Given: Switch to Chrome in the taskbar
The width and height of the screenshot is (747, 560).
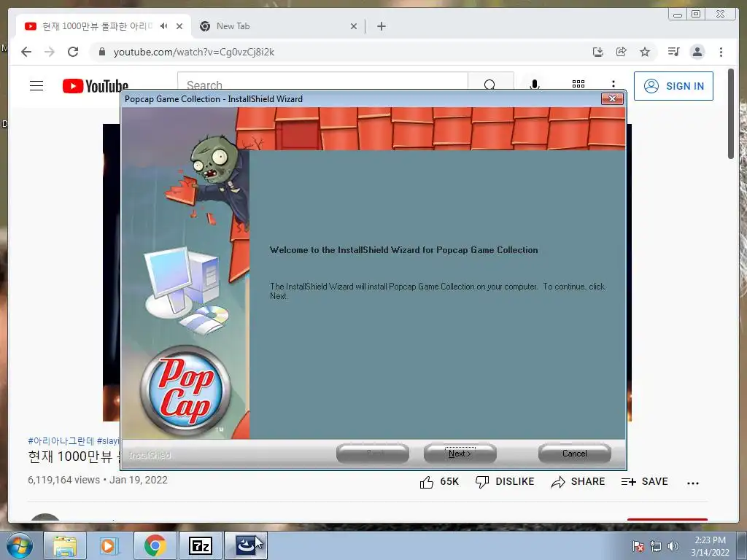Looking at the screenshot, I should click(x=155, y=545).
